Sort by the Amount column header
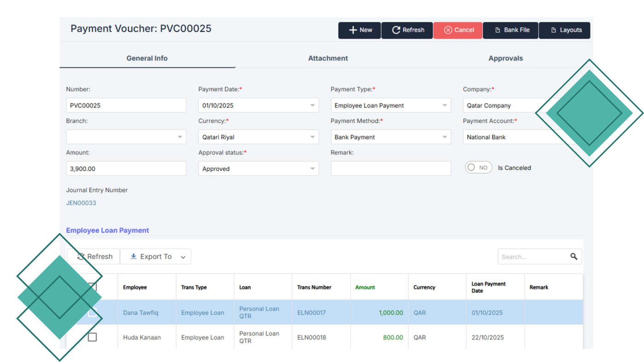 [365, 288]
